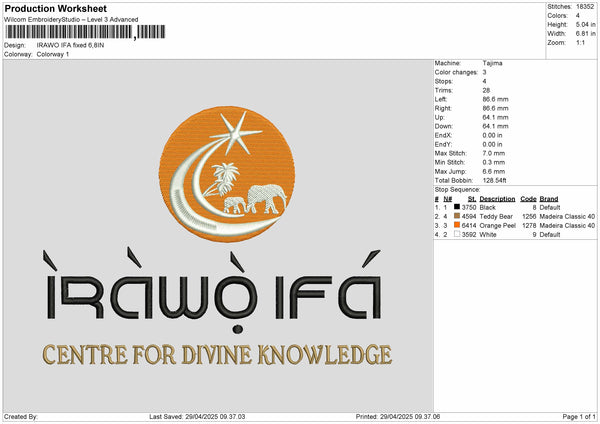Click the 'Color changes:' label

456,72
